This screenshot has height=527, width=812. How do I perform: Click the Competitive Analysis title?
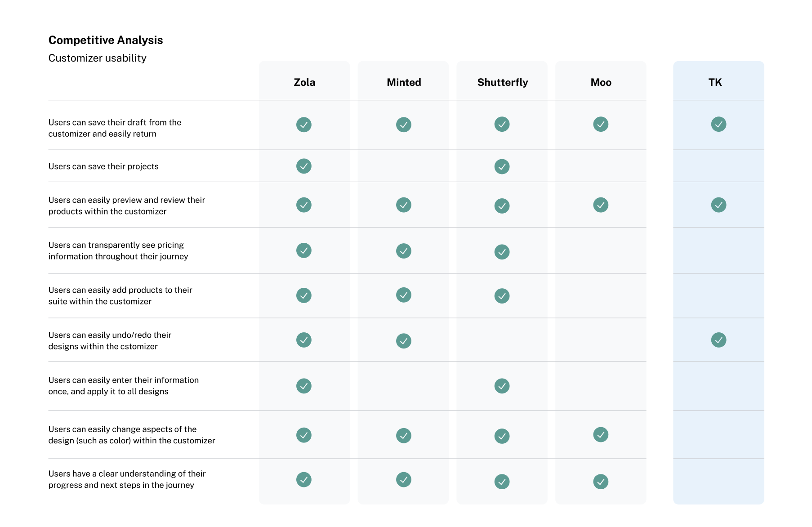106,40
